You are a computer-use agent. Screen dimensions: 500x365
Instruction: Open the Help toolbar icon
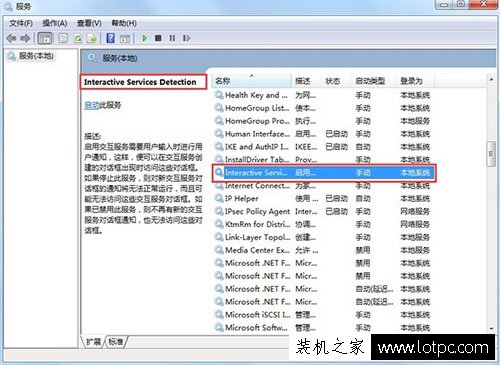point(110,38)
